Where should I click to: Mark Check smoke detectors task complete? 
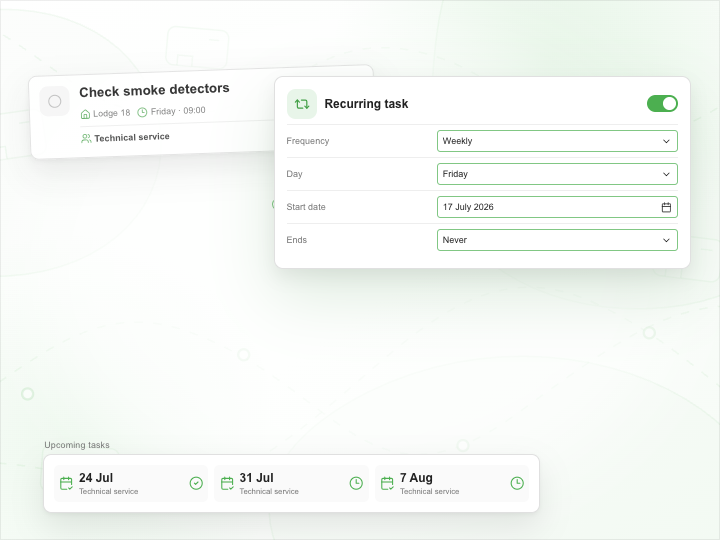[55, 101]
